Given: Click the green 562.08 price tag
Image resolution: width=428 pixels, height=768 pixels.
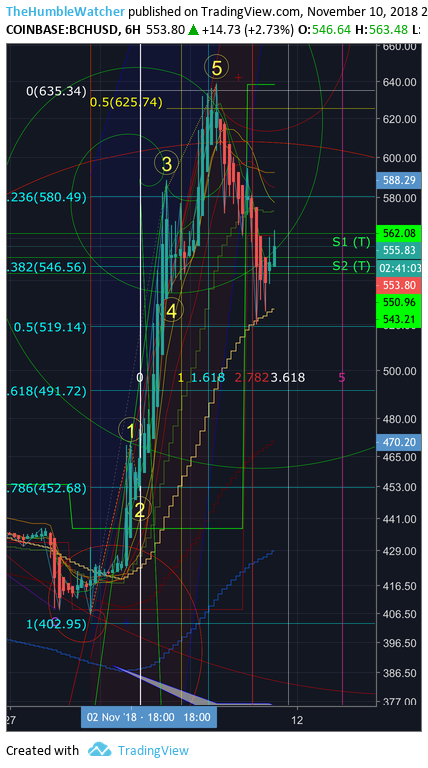Looking at the screenshot, I should click(399, 233).
